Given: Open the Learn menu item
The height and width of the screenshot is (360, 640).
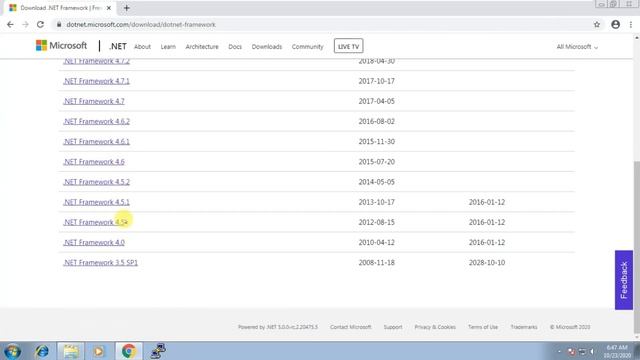Looking at the screenshot, I should tap(168, 47).
